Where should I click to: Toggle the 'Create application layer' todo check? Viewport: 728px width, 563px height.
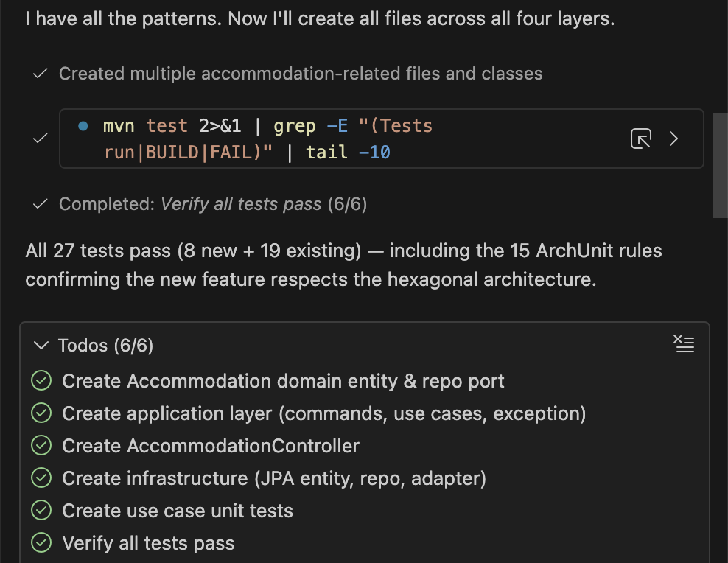point(41,413)
